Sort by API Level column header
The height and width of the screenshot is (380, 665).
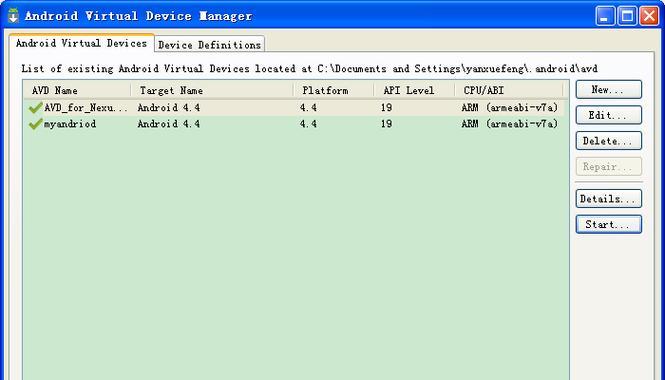pos(414,90)
